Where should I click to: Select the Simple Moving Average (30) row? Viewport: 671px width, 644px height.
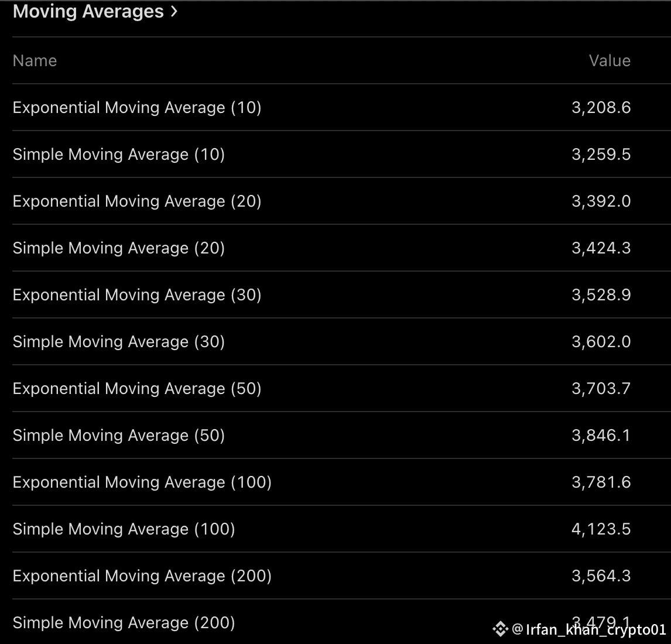coord(119,342)
